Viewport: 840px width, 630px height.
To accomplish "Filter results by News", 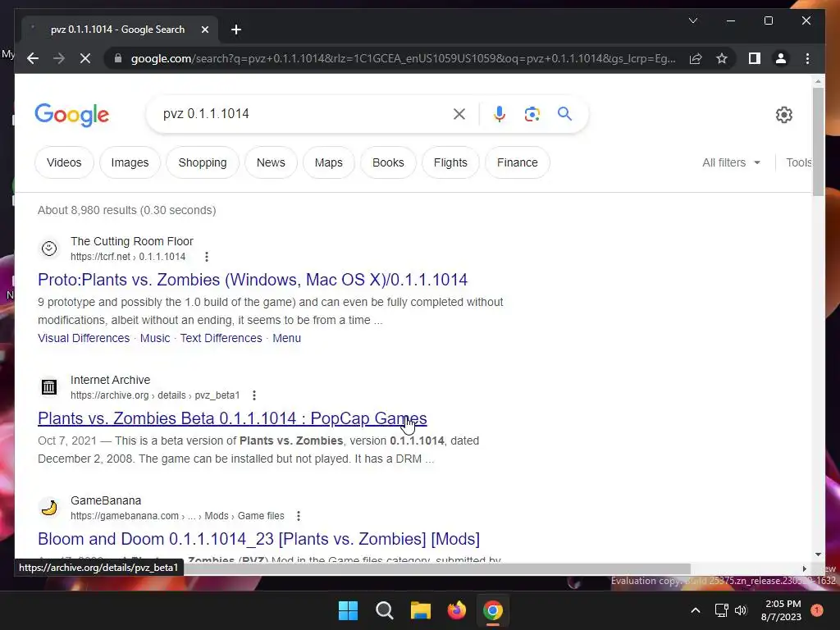I will click(x=271, y=162).
